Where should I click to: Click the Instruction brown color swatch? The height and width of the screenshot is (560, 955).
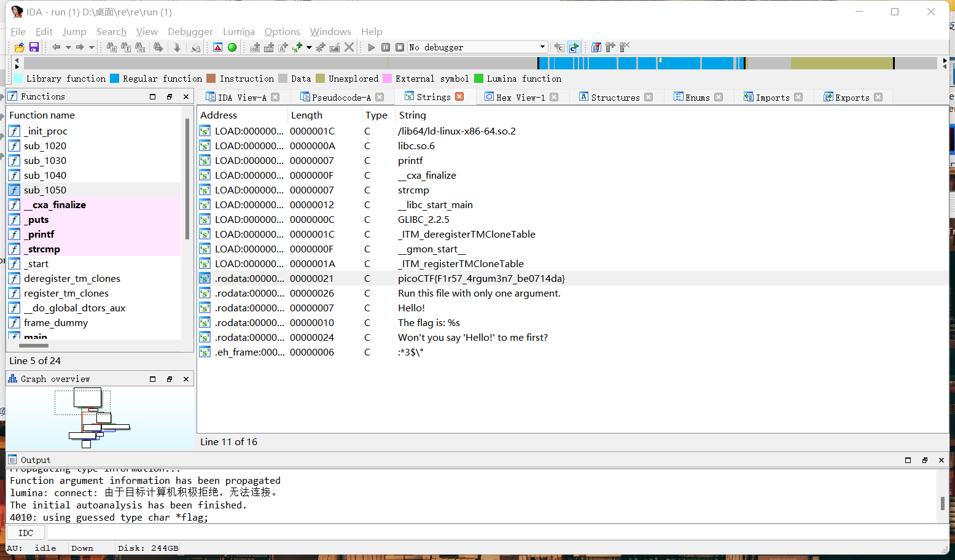coord(211,78)
